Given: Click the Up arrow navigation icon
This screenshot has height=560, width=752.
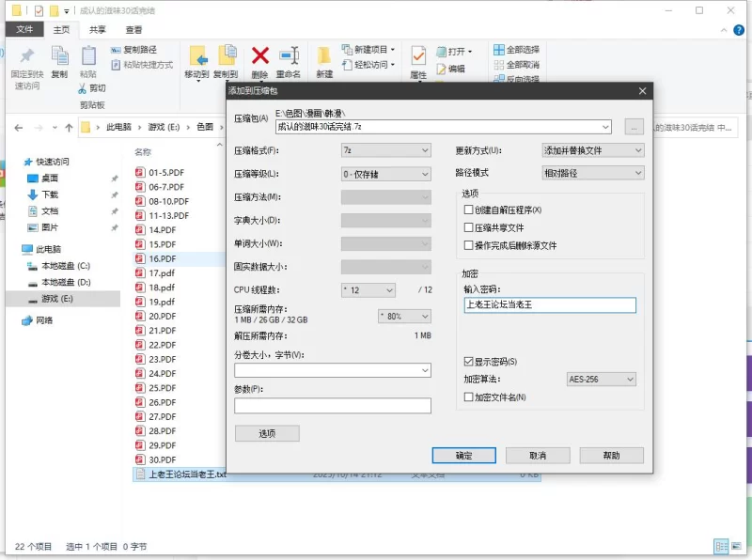Looking at the screenshot, I should (69, 127).
